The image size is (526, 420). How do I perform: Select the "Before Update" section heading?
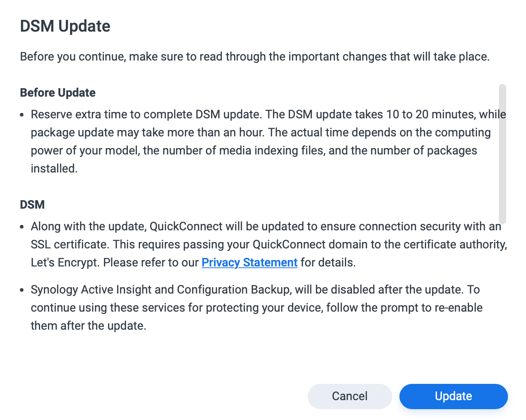58,93
